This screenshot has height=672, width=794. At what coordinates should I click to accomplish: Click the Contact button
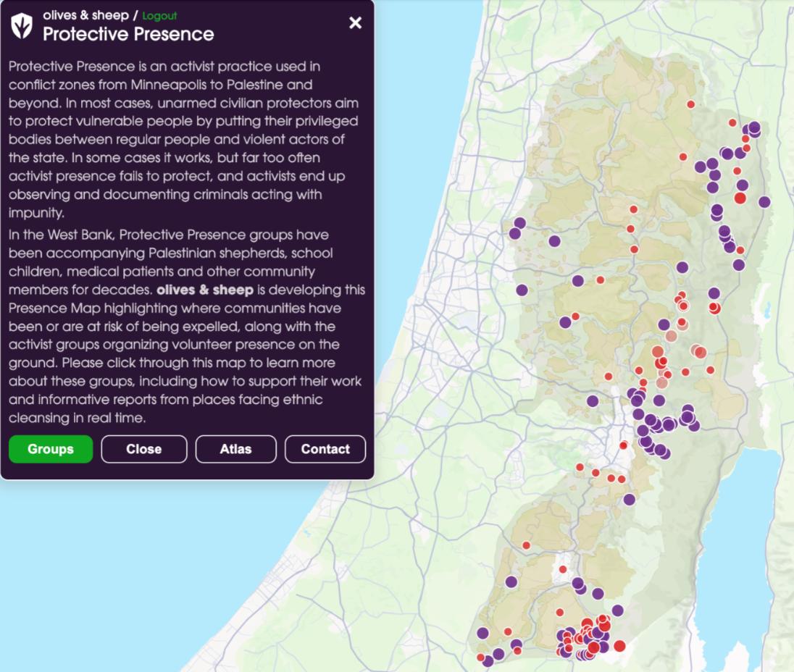coord(325,449)
